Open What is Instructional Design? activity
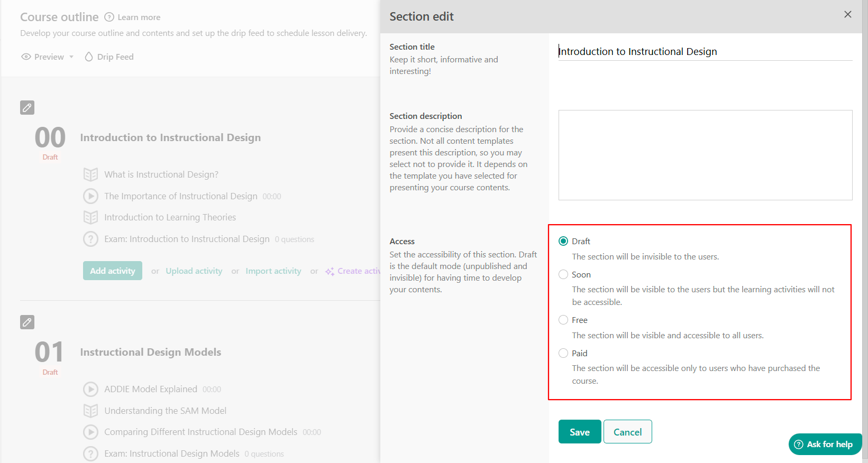Screen dimensions: 868x463 tap(161, 174)
